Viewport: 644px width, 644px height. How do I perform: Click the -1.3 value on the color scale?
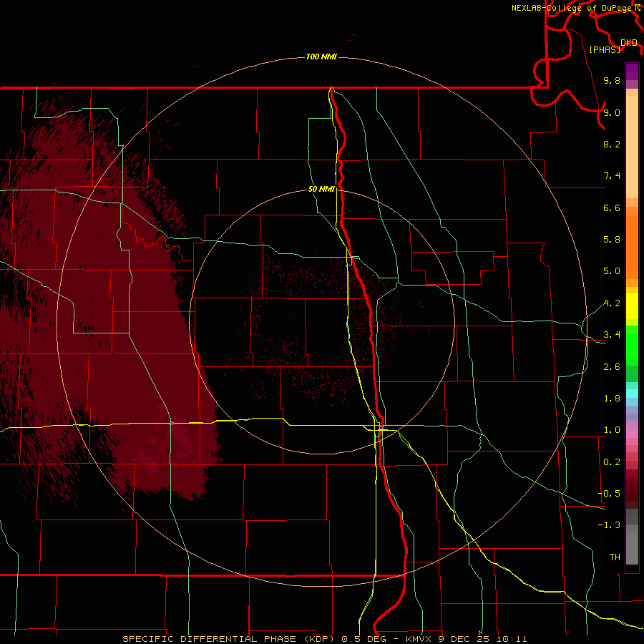(x=609, y=525)
